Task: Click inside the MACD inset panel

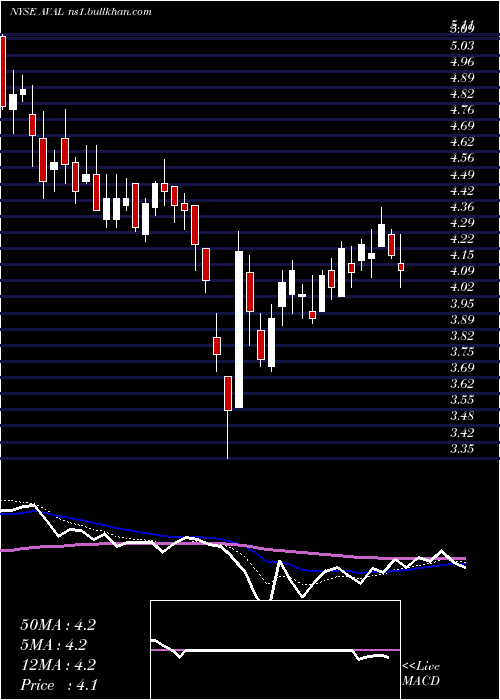Action: [275, 650]
